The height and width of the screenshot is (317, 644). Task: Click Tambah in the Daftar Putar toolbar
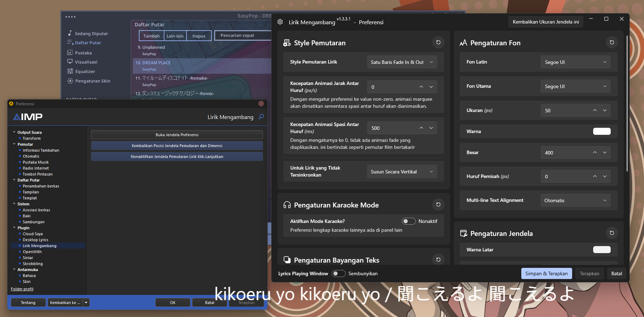151,36
